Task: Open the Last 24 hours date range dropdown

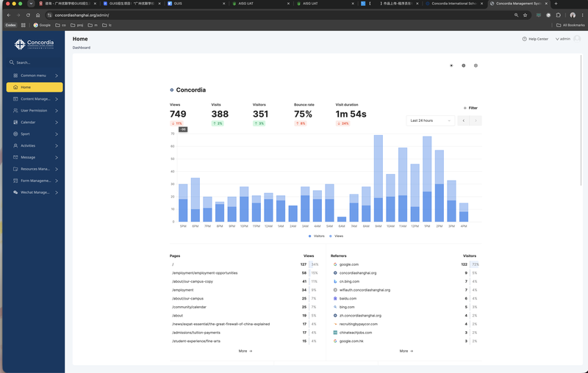Action: pos(430,120)
